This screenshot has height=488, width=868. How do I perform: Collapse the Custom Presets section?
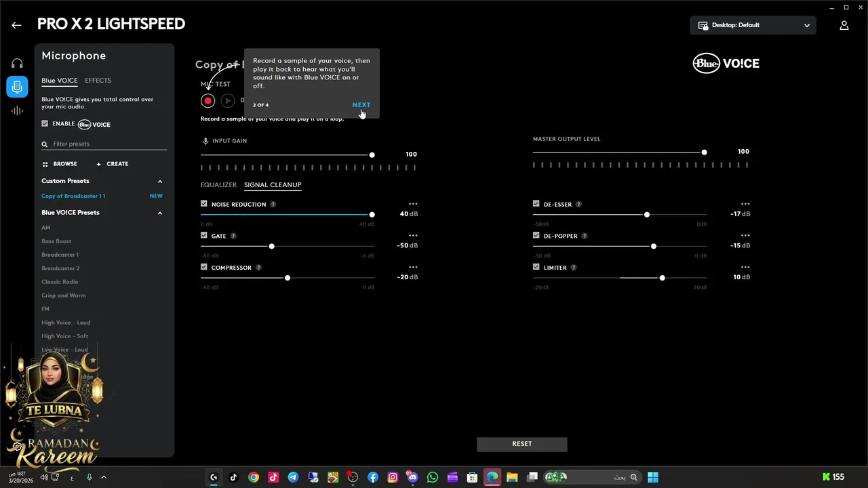[x=160, y=182]
